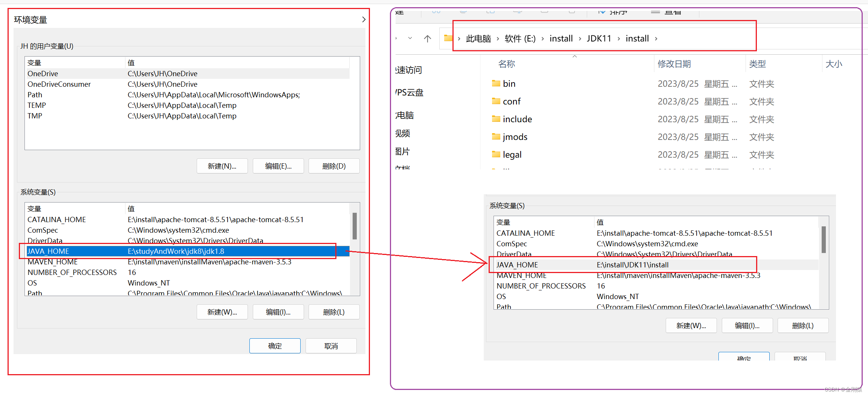Viewport: 868px width, 396px height.
Task: Select ComSpec in the right system variables panel
Action: click(x=657, y=244)
